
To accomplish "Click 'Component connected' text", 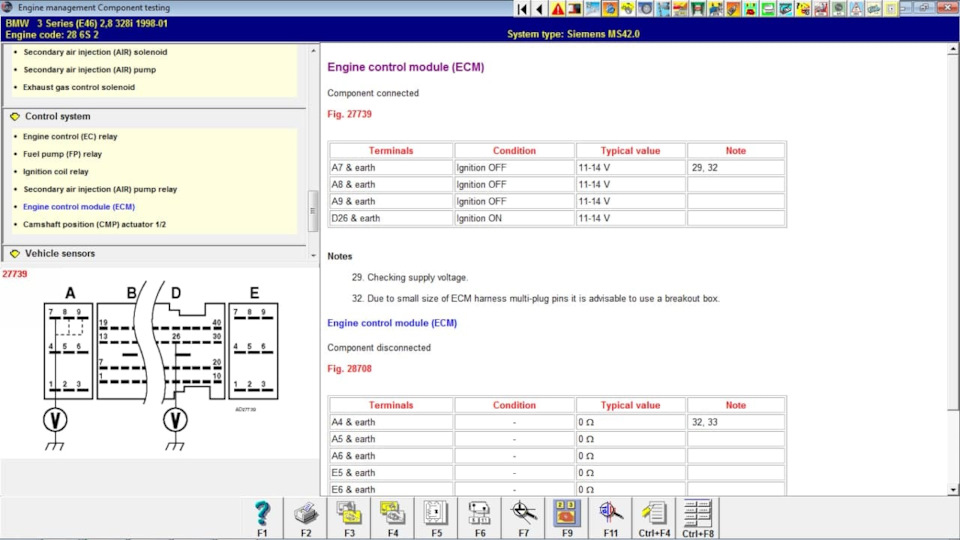I will (373, 93).
